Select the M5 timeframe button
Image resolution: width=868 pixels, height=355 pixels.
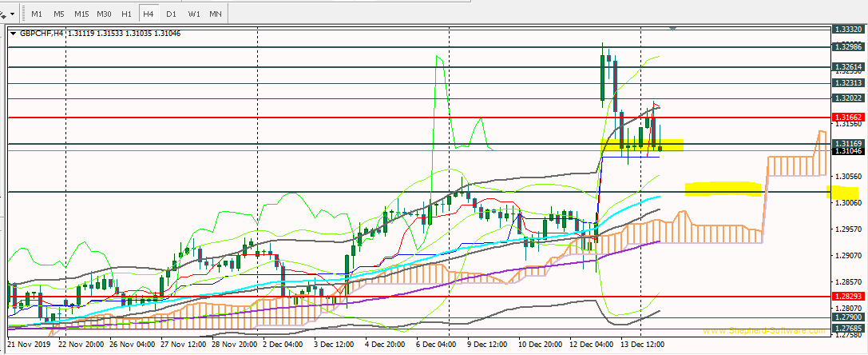pos(59,14)
